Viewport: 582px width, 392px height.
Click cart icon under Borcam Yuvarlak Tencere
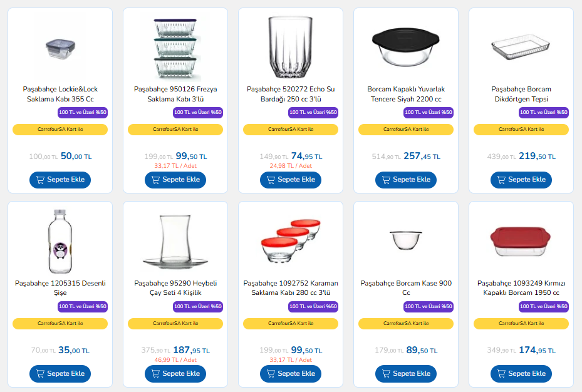click(x=387, y=180)
